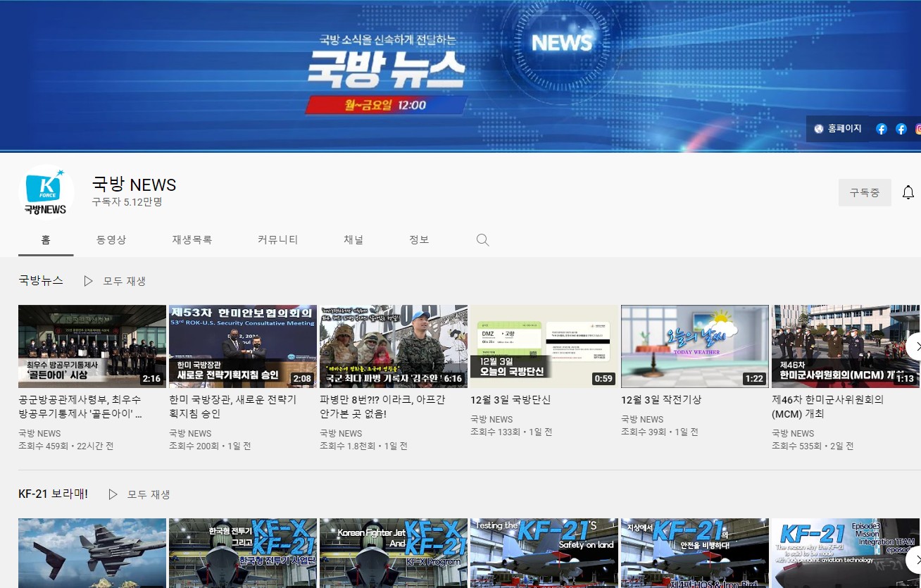Open the channel search magnifier icon
Image resolution: width=921 pixels, height=588 pixels.
[x=482, y=239]
